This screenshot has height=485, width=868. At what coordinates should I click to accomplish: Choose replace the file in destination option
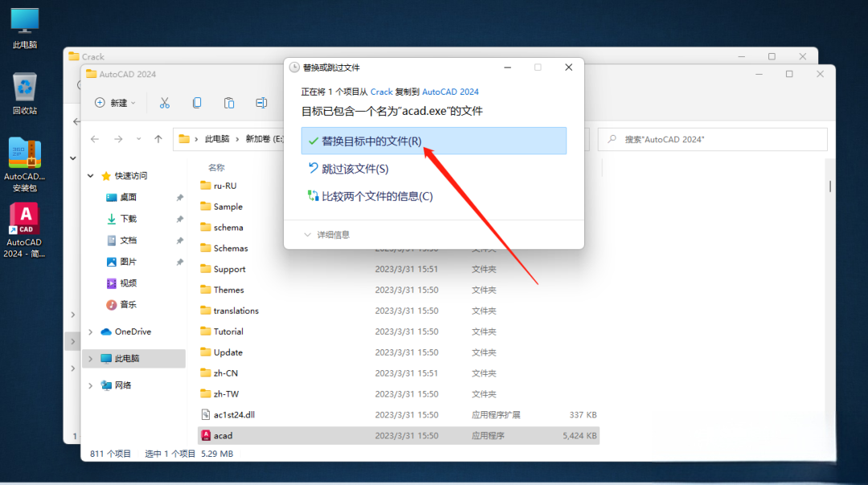pyautogui.click(x=433, y=141)
